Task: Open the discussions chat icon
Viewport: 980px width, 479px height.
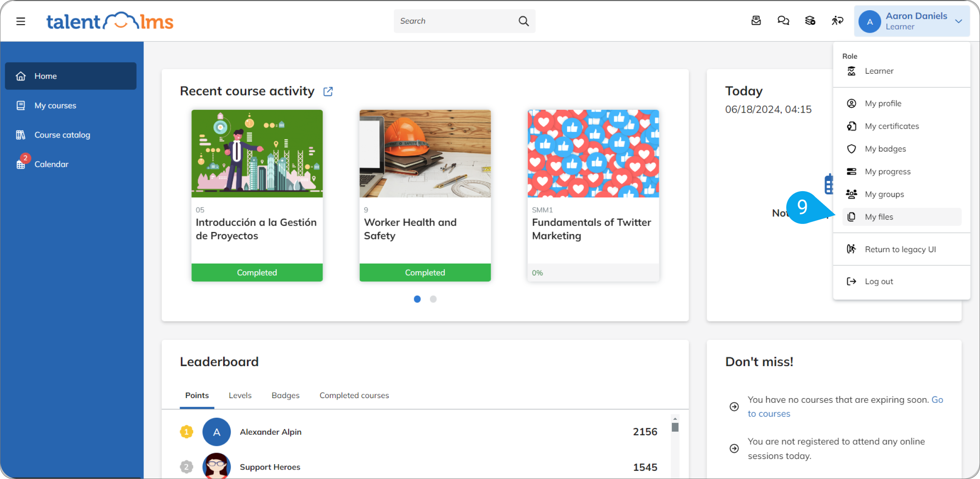Action: [783, 20]
